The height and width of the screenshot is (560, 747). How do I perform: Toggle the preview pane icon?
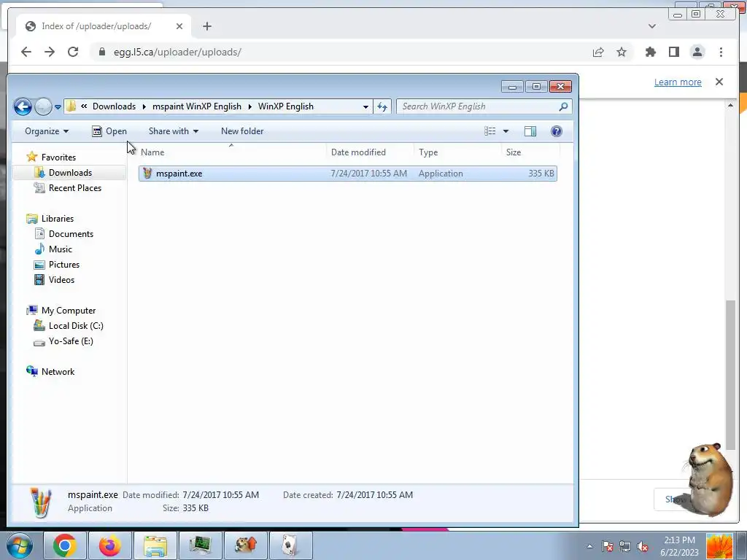[530, 131]
